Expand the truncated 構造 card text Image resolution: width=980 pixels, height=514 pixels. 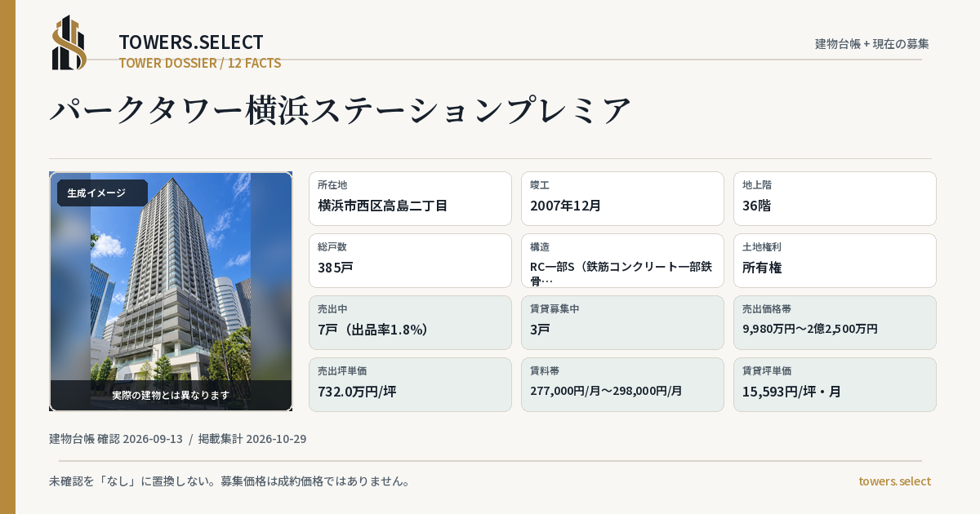[x=622, y=260]
